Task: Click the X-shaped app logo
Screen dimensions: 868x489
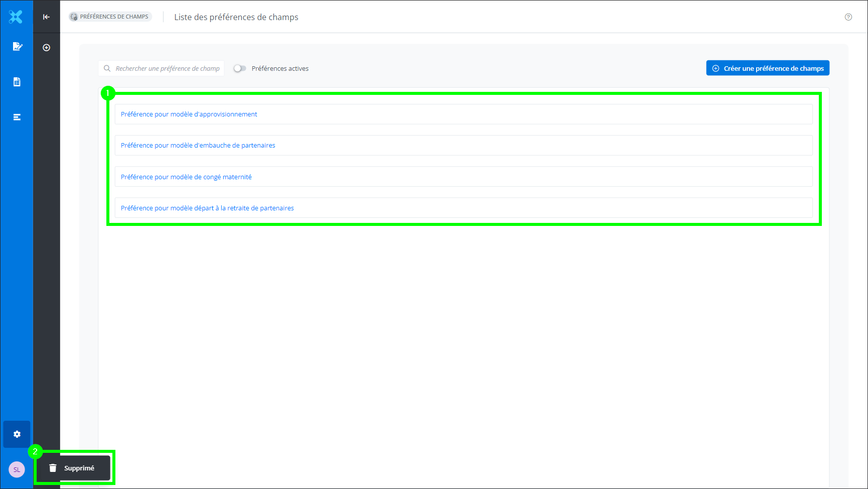Action: pyautogui.click(x=16, y=17)
